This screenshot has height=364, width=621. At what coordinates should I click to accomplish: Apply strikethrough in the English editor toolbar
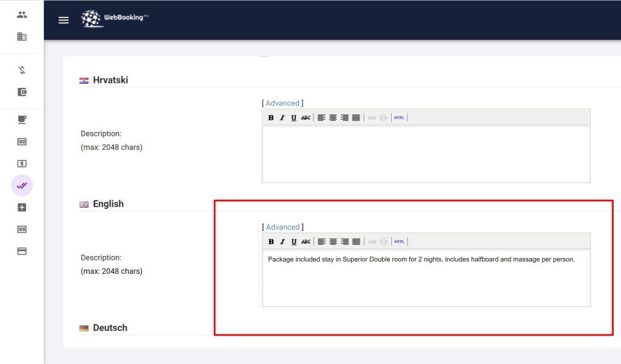[x=306, y=242]
